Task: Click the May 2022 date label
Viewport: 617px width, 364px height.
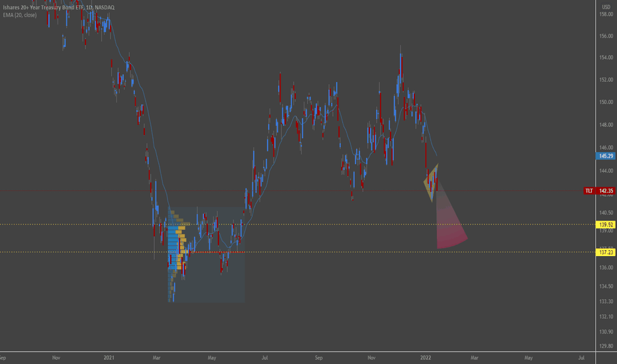Action: pyautogui.click(x=528, y=357)
